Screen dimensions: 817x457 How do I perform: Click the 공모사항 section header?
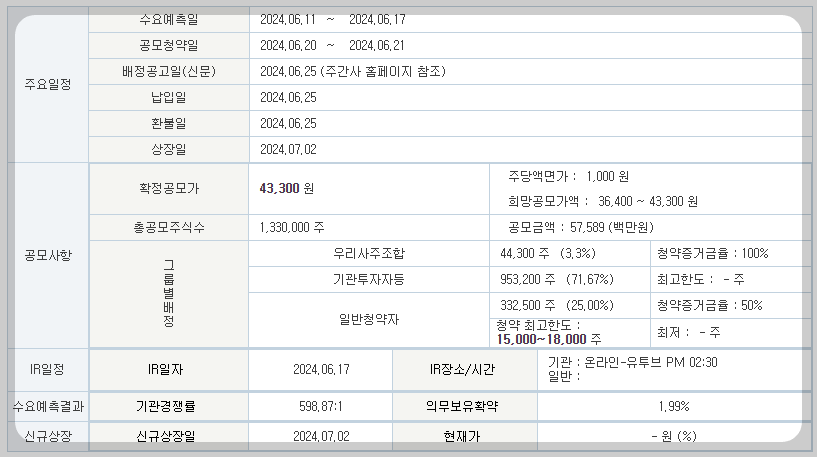(47, 255)
